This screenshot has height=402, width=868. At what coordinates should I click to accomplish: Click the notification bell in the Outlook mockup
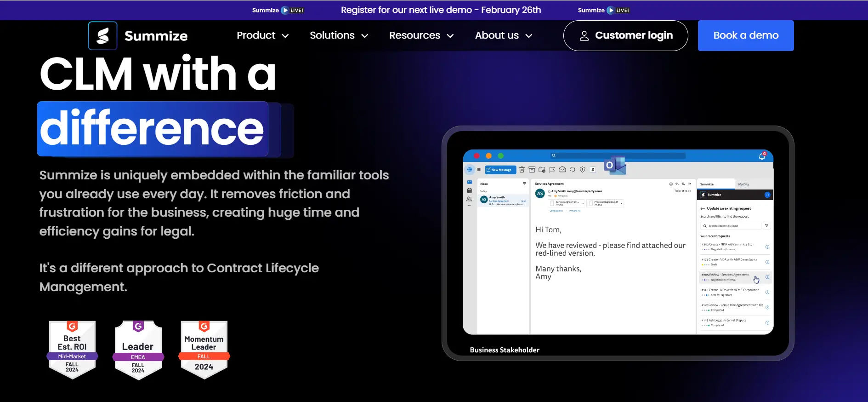762,156
